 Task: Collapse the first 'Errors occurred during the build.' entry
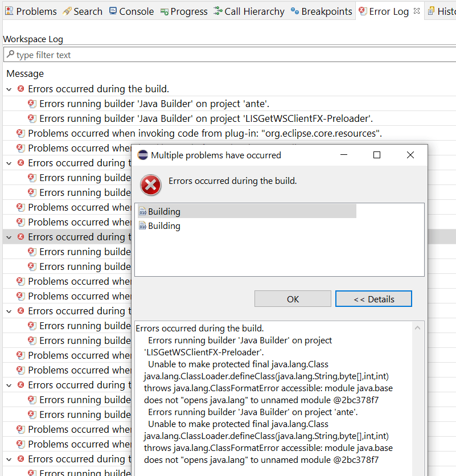[x=9, y=89]
